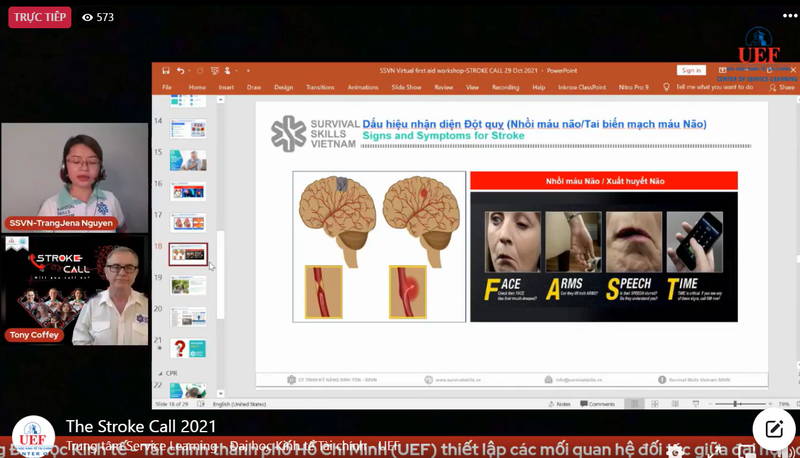The image size is (800, 458).
Task: Open the File menu
Action: pos(167,87)
